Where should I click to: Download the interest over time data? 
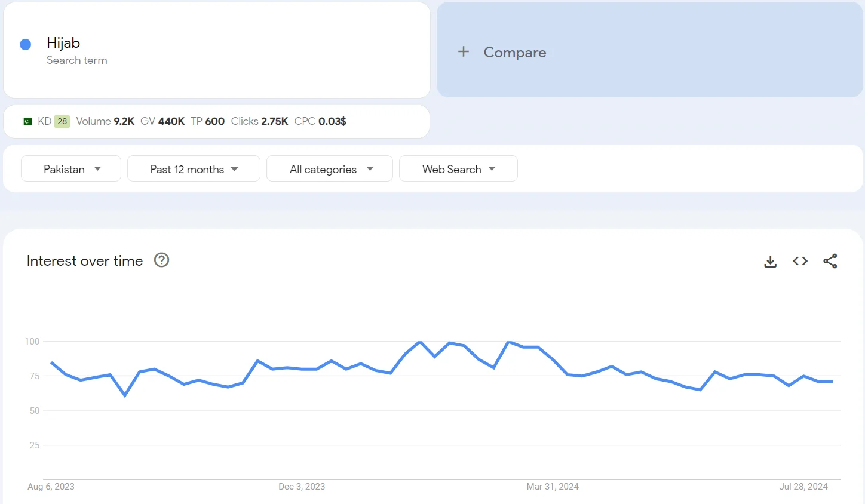tap(770, 261)
